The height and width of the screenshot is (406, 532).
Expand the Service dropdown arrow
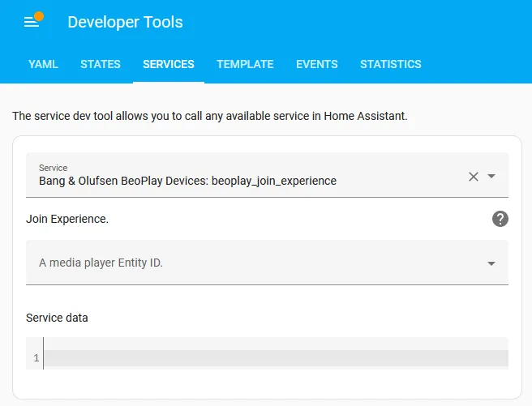(x=491, y=176)
